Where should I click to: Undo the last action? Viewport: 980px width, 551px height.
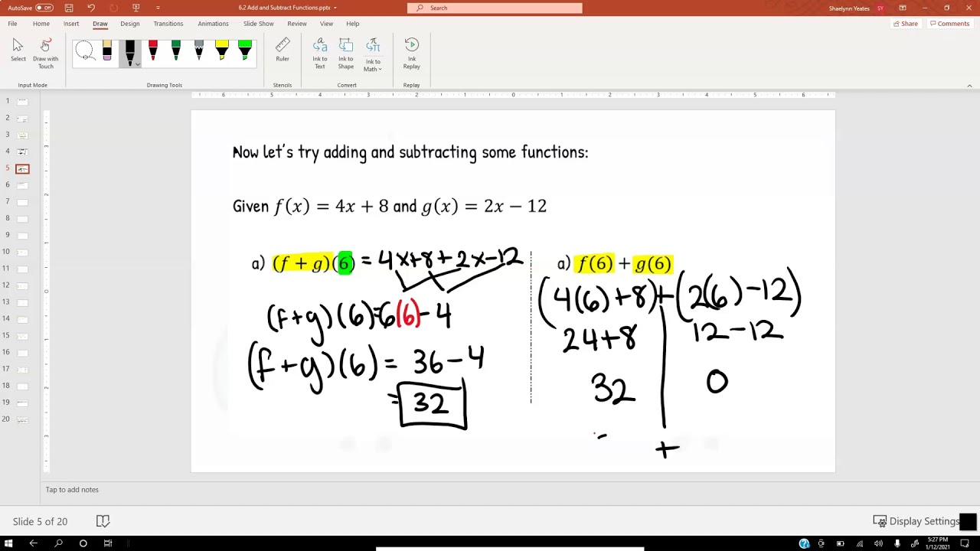[x=91, y=8]
